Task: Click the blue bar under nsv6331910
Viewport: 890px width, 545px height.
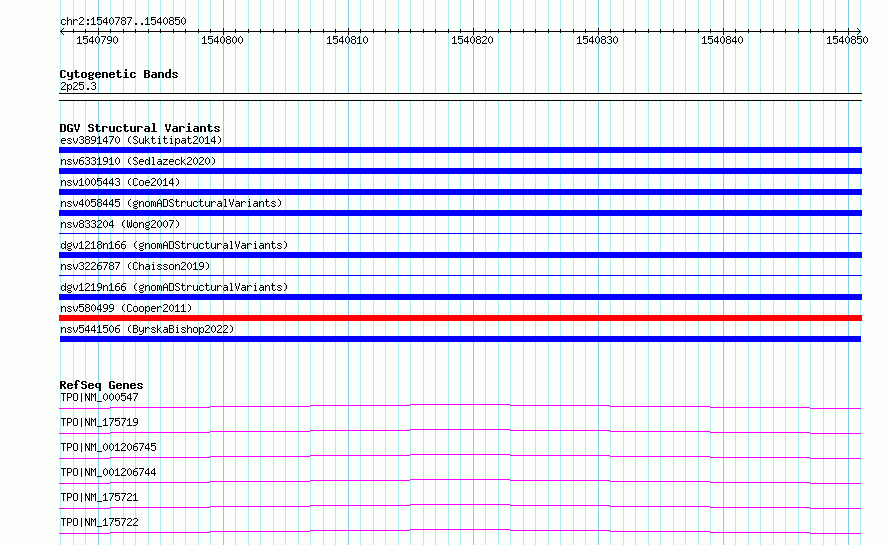Action: [460, 171]
